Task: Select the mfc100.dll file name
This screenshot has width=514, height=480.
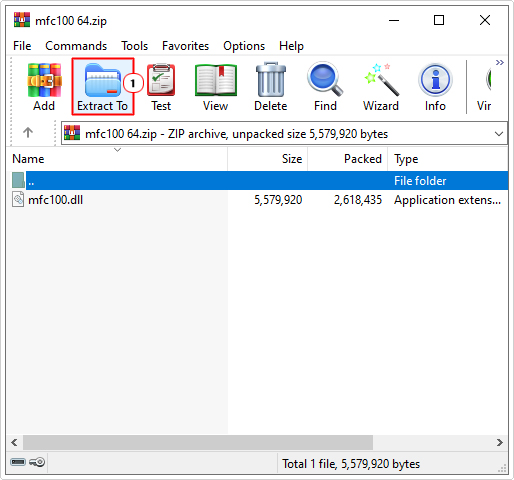Action: (x=56, y=200)
